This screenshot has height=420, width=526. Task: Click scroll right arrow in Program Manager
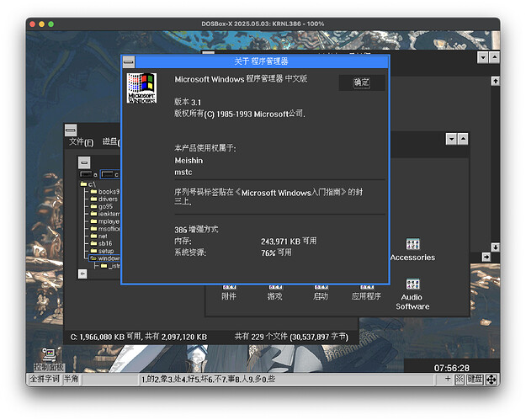point(486,257)
